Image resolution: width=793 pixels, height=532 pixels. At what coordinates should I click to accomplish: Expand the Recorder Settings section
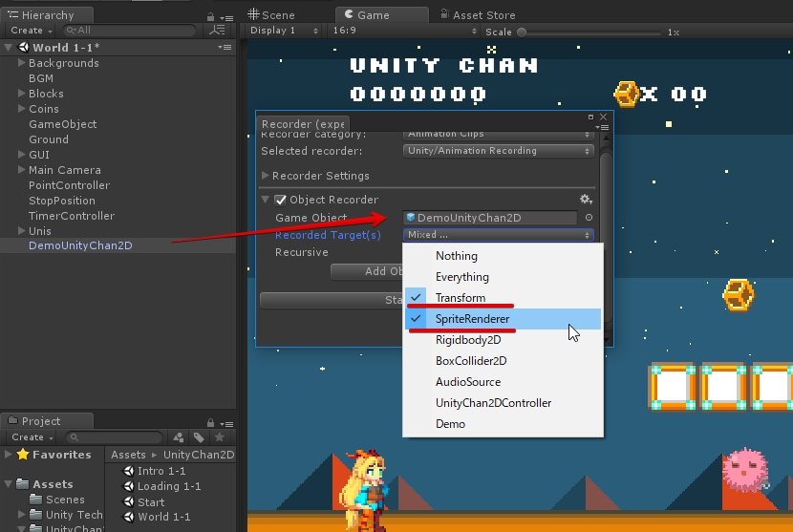coord(265,176)
